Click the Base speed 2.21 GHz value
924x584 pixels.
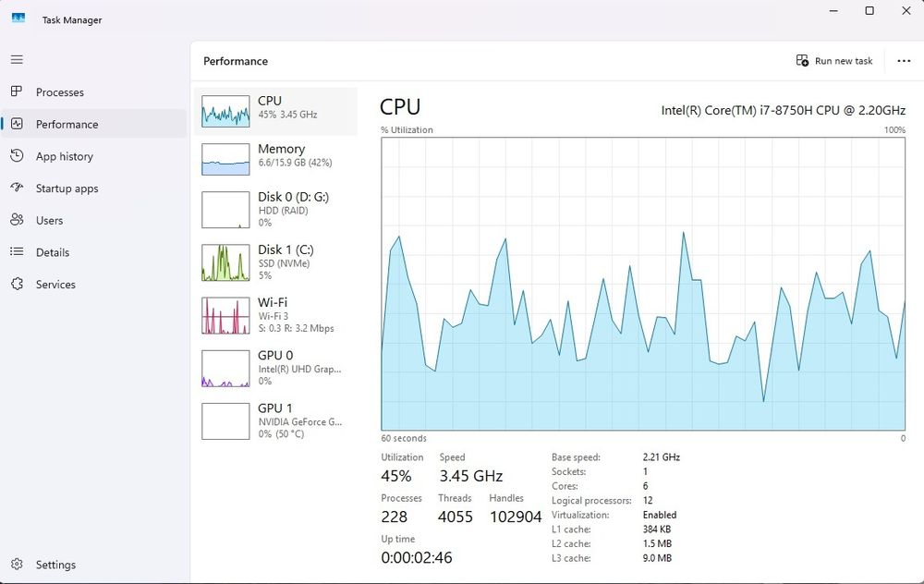pos(662,457)
